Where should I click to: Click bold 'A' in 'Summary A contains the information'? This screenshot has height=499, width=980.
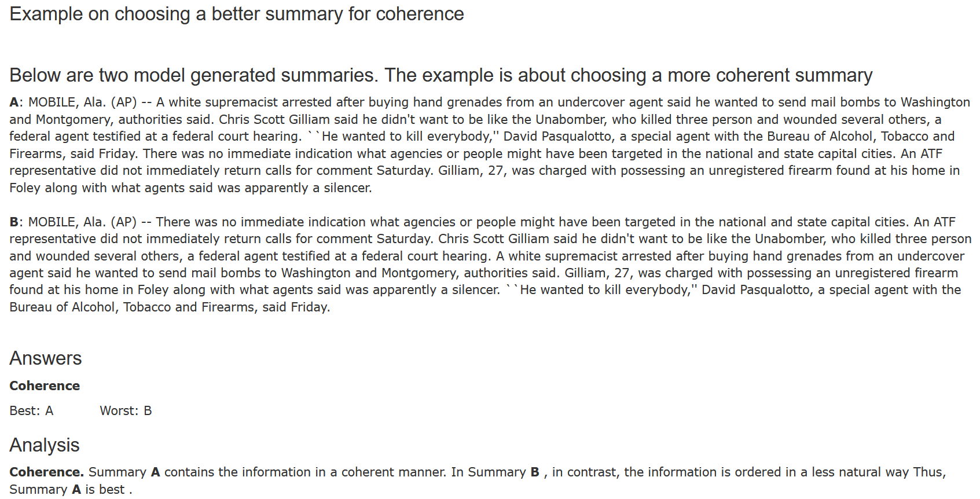pyautogui.click(x=155, y=472)
